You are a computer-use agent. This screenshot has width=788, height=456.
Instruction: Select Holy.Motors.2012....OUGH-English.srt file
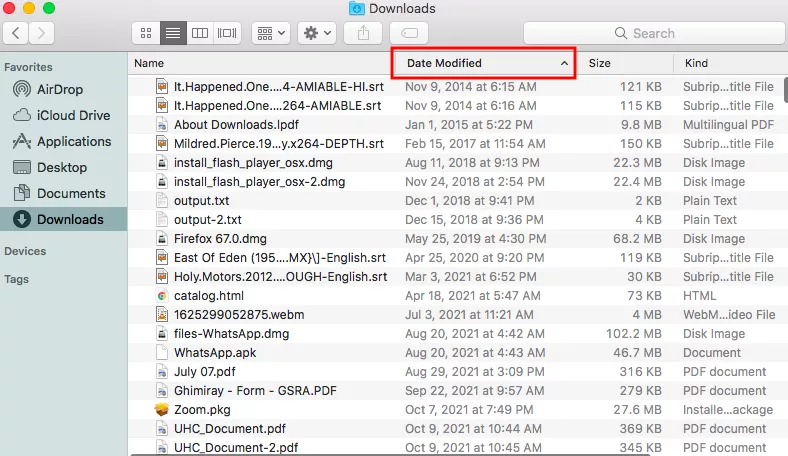(x=280, y=277)
